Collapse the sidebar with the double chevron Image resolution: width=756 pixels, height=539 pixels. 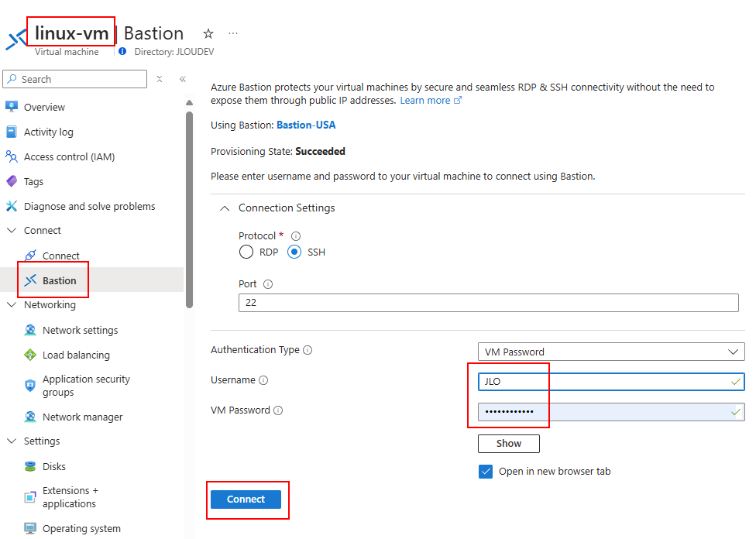coord(183,79)
